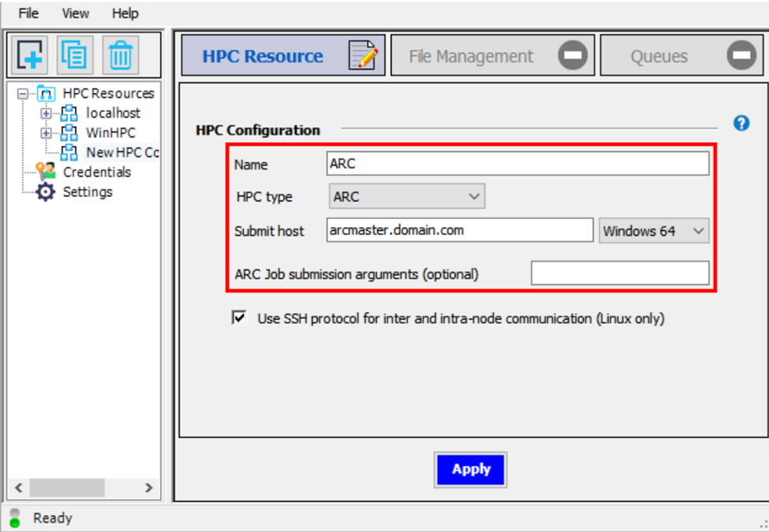Open Credentials via its key-and-person icon
Viewport: 769px width, 532px height.
coord(46,172)
